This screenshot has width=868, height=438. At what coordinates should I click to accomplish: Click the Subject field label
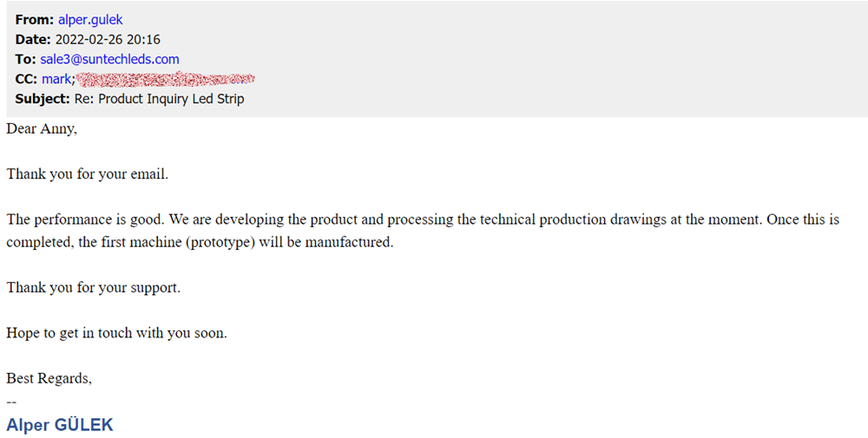pyautogui.click(x=43, y=99)
